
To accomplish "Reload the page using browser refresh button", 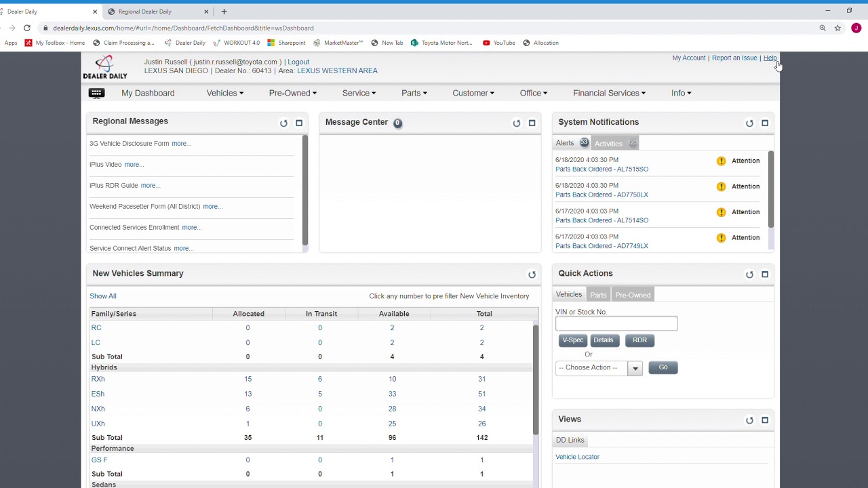I will [x=27, y=28].
